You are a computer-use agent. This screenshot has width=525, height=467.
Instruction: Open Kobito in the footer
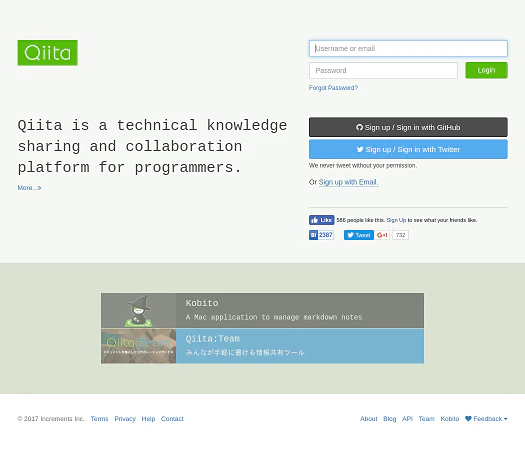(450, 419)
